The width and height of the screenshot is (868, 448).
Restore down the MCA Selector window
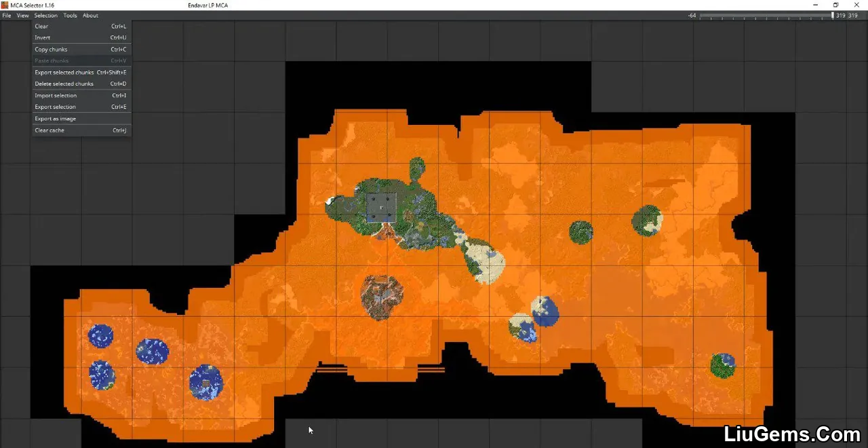[835, 5]
